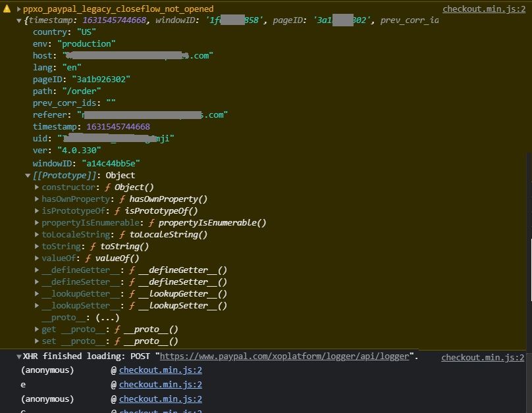
Task: Select the host property row
Action: click(123, 56)
